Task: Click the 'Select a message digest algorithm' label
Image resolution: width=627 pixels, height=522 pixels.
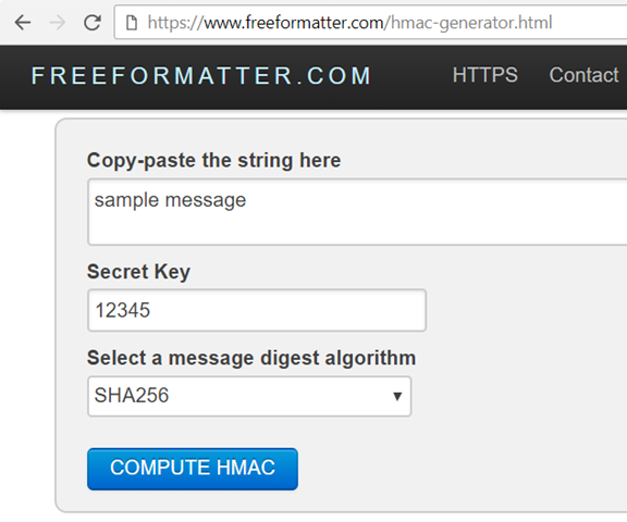Action: click(251, 358)
